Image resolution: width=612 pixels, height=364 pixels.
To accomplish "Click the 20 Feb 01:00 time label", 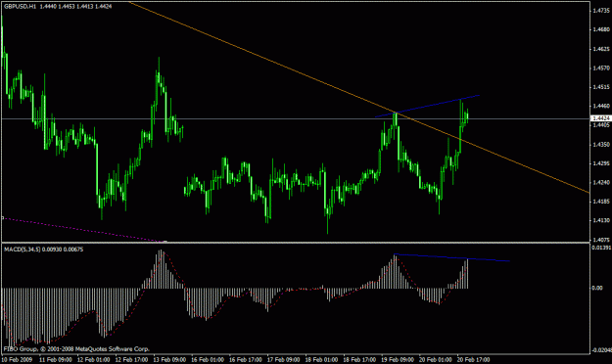I will pos(436,359).
